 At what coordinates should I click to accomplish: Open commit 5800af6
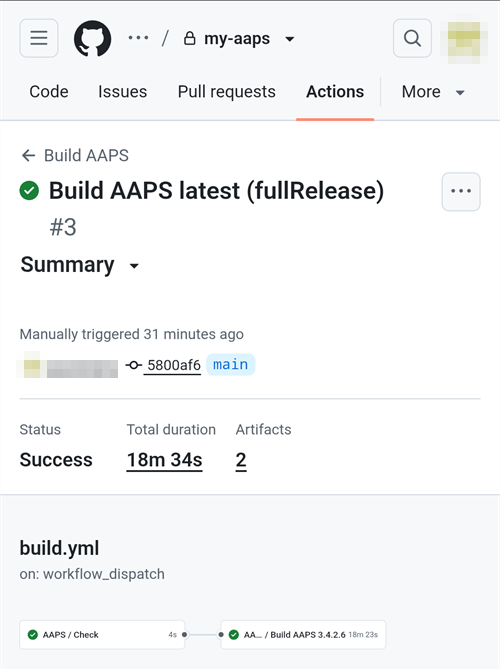tap(174, 365)
